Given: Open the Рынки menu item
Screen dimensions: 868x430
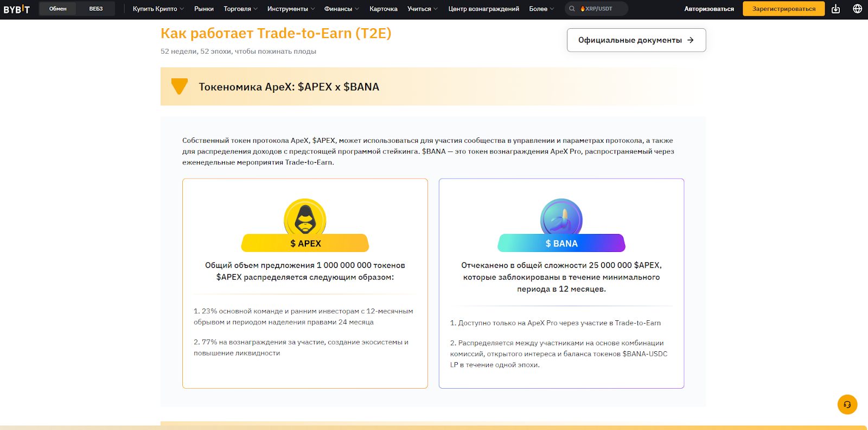Looking at the screenshot, I should [204, 9].
